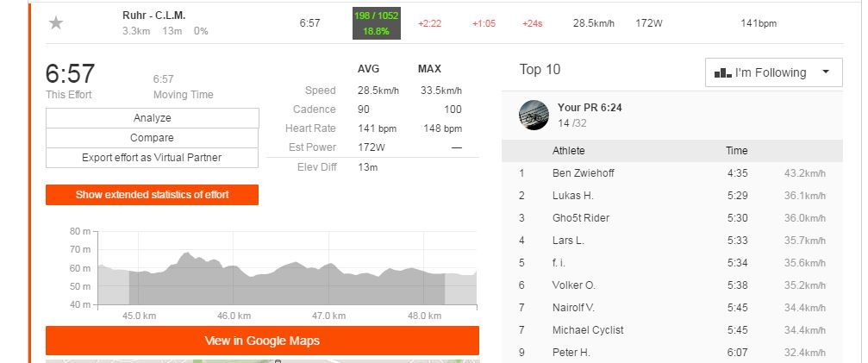Click the profile avatar beside Your PR

click(534, 115)
